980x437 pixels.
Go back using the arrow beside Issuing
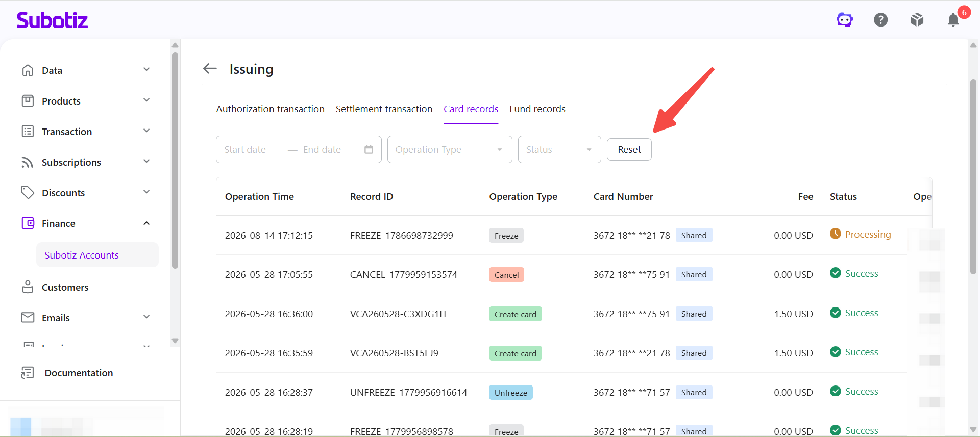click(x=210, y=68)
